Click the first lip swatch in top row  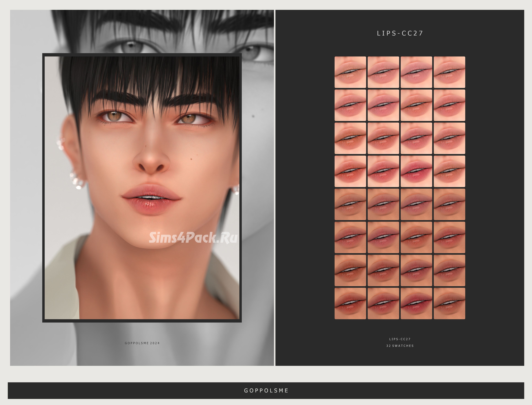coord(350,72)
